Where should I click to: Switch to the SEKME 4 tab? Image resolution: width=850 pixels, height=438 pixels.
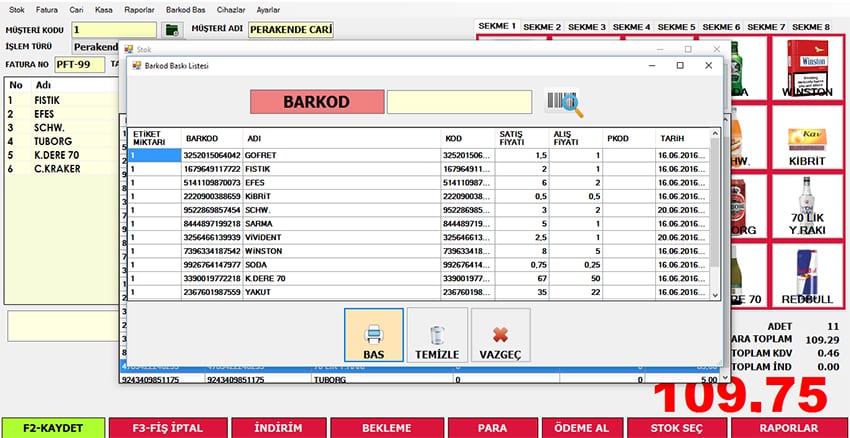[x=632, y=27]
